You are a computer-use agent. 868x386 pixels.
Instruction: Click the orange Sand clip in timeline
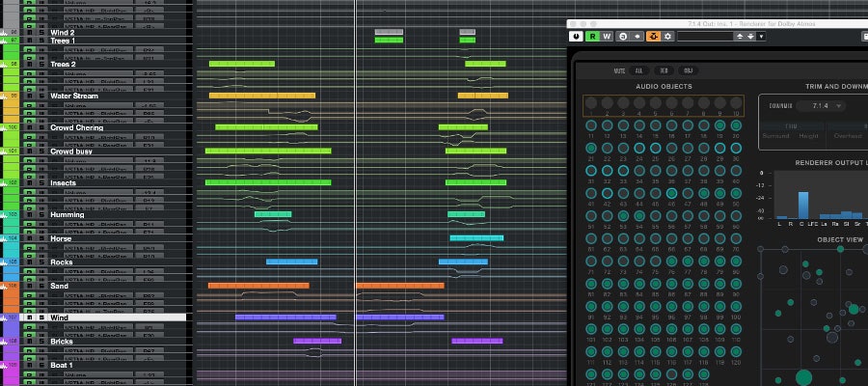(x=258, y=286)
